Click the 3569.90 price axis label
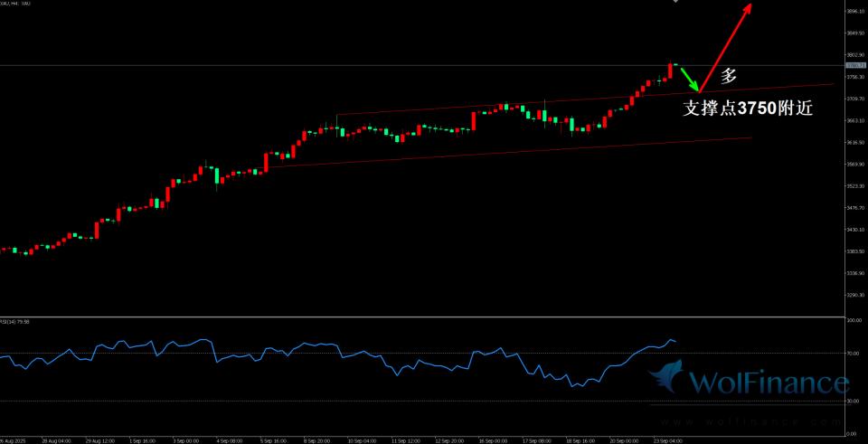The width and height of the screenshot is (868, 444). coord(856,164)
